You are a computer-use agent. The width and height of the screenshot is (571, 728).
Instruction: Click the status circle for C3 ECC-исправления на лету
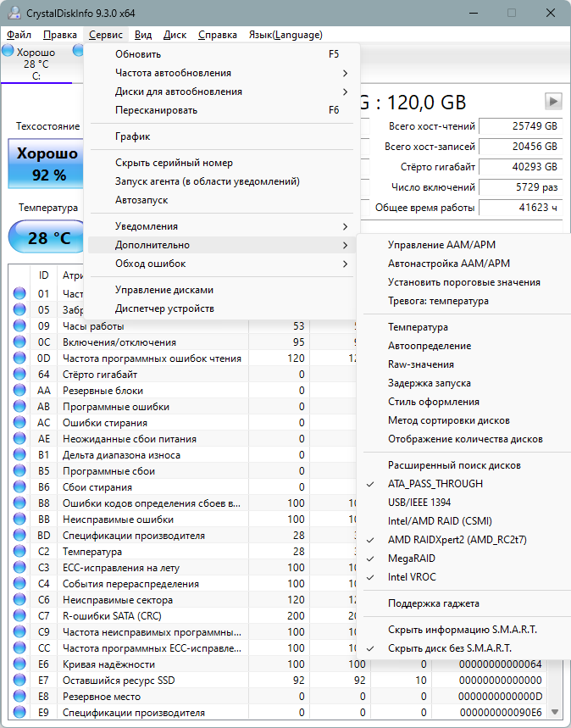click(x=19, y=567)
